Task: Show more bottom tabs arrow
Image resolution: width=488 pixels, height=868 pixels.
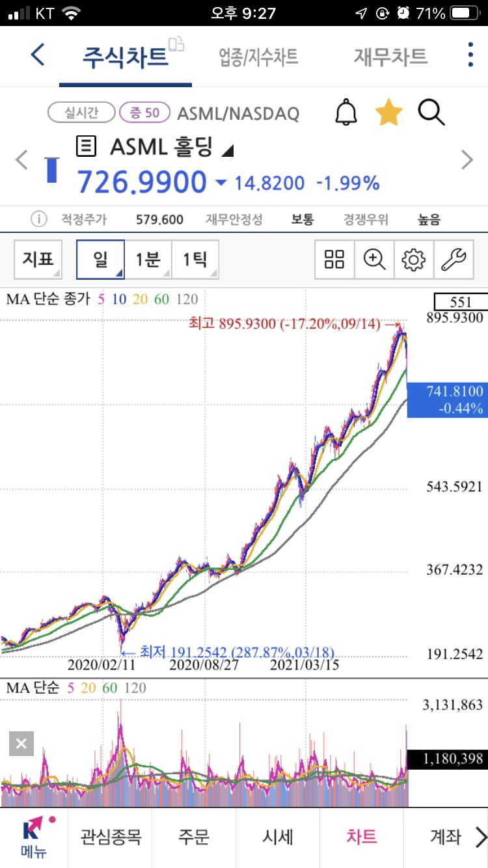Action: 480,837
